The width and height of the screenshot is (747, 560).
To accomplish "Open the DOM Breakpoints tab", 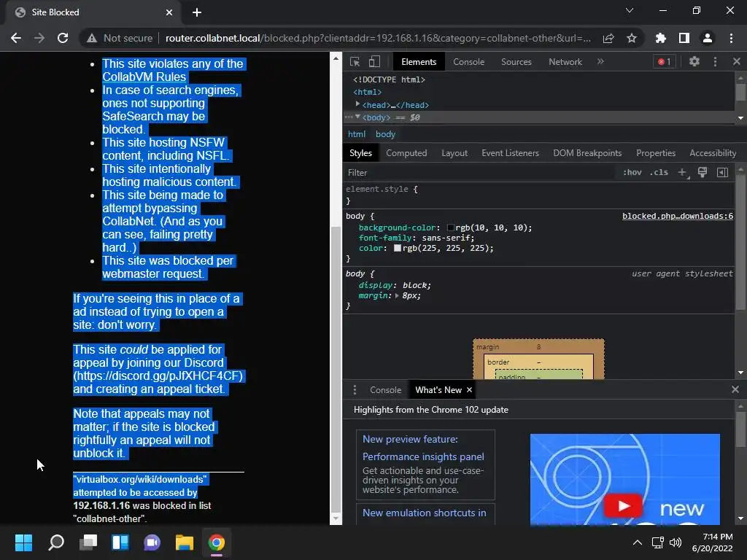I will point(587,153).
